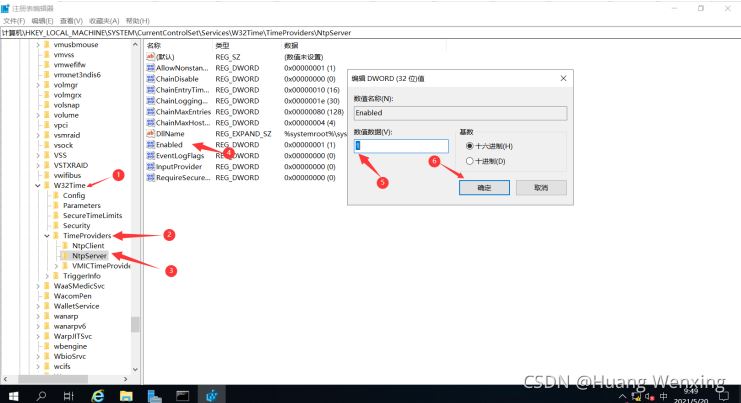Image resolution: width=741 pixels, height=403 pixels.
Task: Select the 十六进制(H) hexadecimal radio button
Action: tap(469, 146)
